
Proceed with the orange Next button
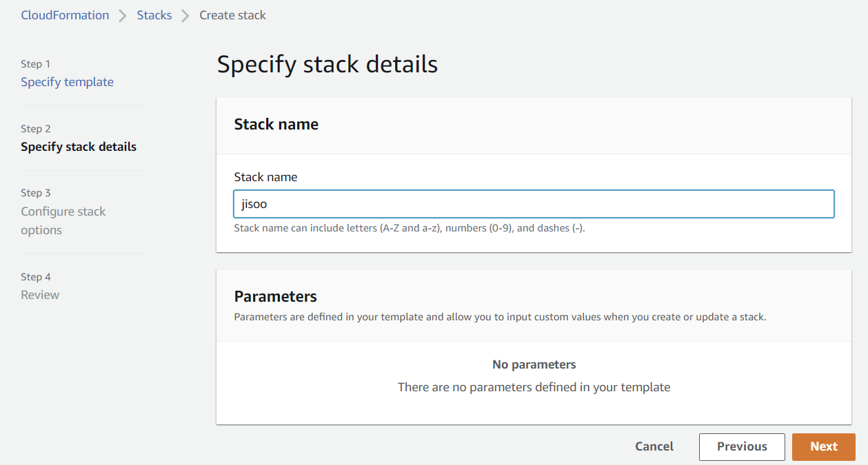(x=823, y=446)
